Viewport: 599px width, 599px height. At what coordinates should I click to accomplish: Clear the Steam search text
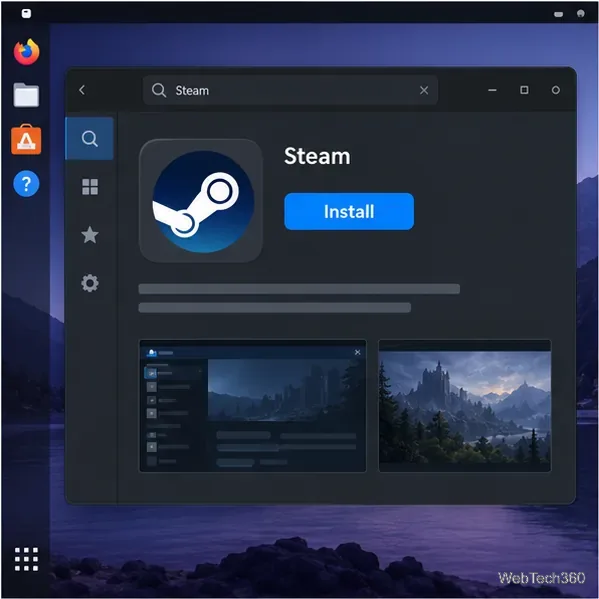coord(424,91)
